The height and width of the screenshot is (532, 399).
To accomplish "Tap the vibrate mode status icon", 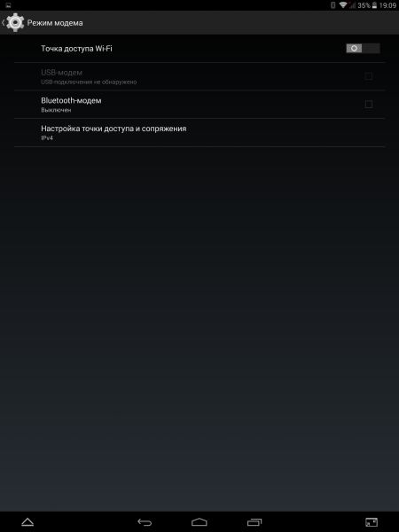I will coord(333,5).
